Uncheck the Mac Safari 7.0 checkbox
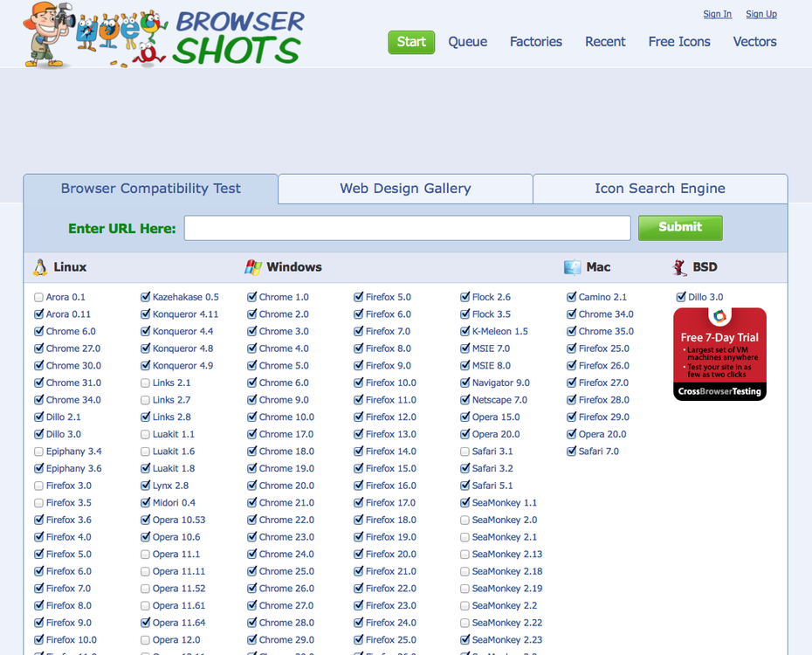Screen dimensions: 812x655 pos(571,452)
